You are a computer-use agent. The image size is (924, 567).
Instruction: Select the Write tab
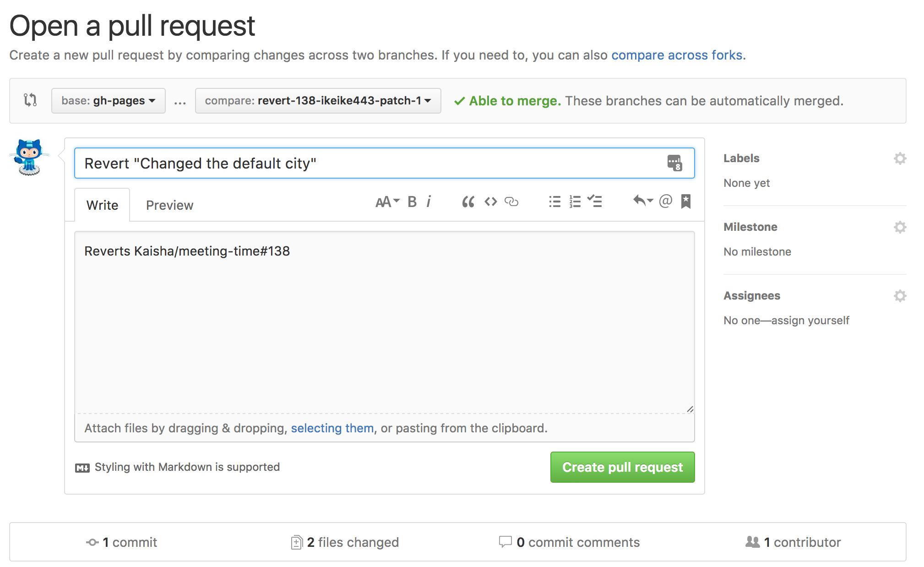[102, 205]
